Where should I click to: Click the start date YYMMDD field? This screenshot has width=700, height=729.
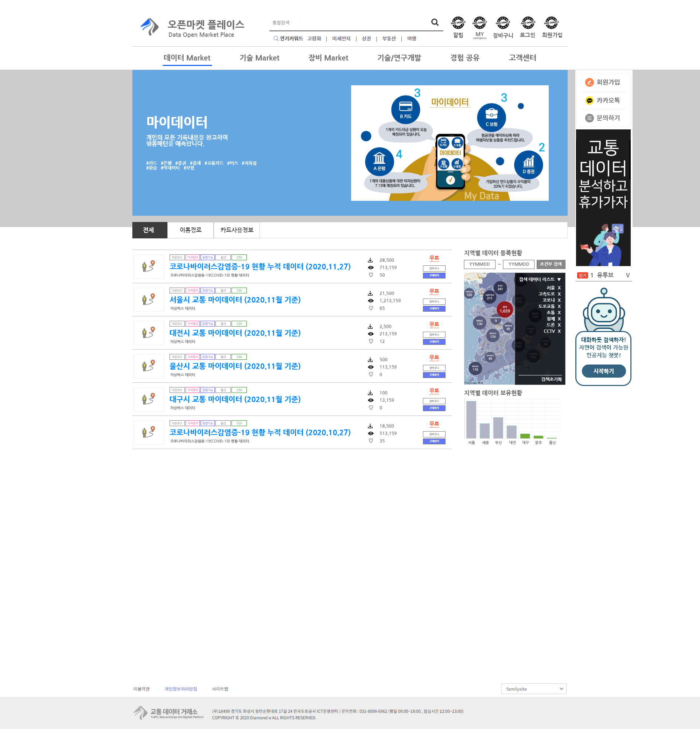click(x=479, y=264)
